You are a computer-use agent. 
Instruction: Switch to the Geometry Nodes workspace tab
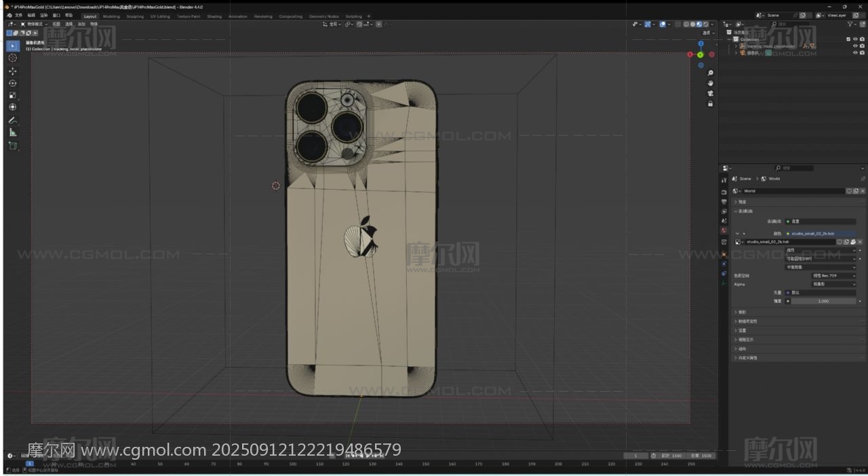pos(323,16)
